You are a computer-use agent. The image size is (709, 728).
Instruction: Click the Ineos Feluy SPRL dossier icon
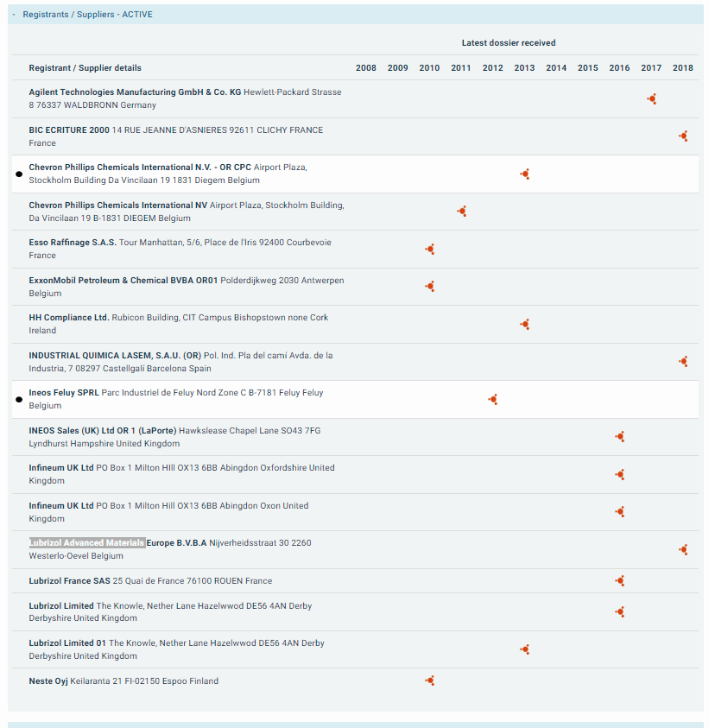493,399
